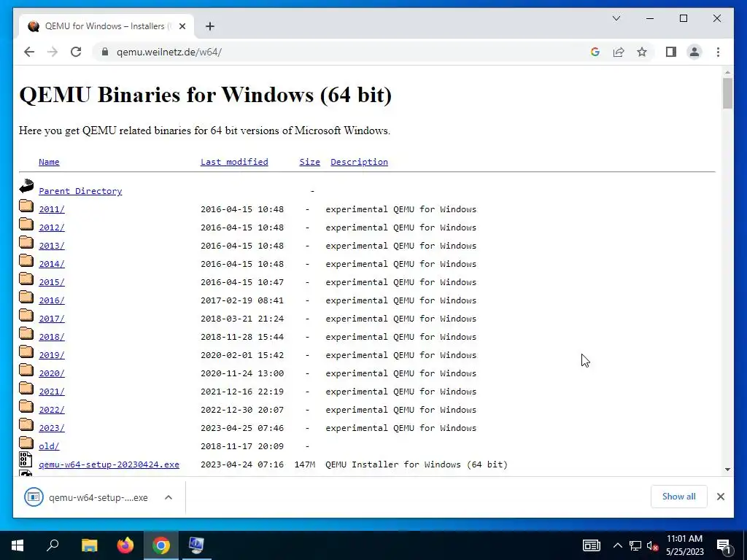
Task: Open the 2014/ folder link
Action: click(x=52, y=264)
